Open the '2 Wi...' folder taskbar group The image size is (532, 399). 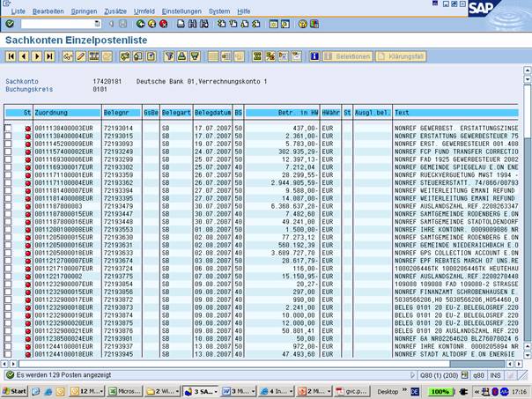tap(163, 392)
